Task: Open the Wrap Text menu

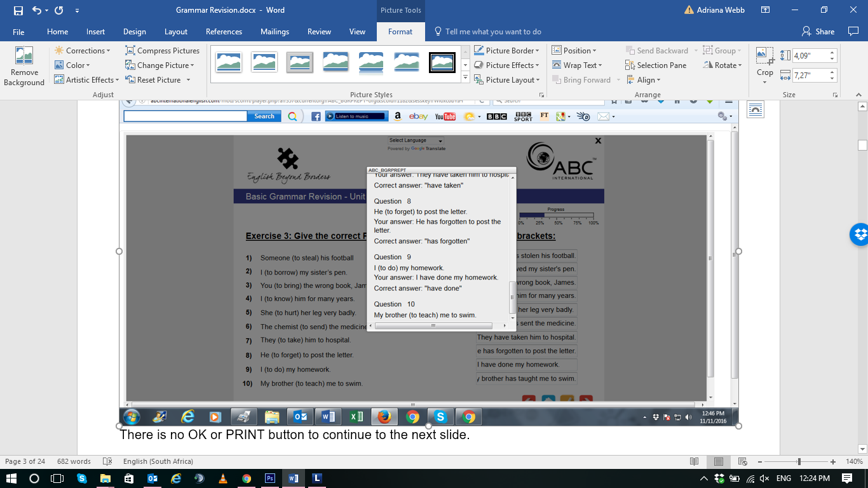Action: [577, 65]
